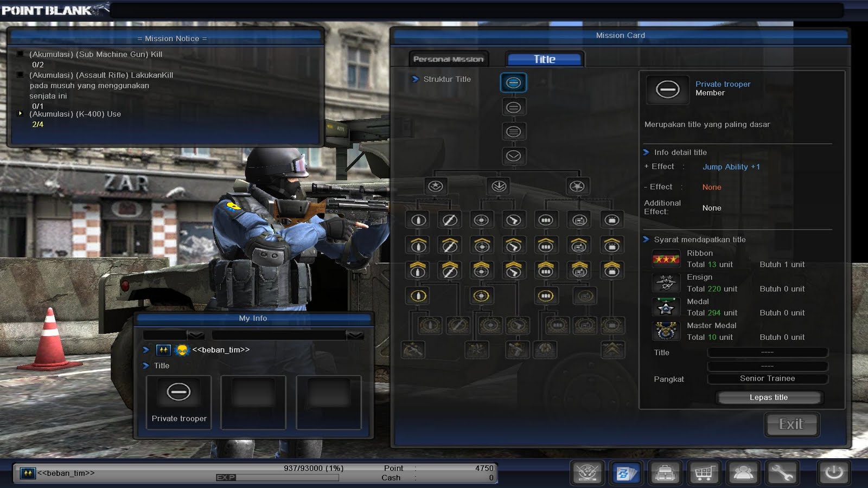Viewport: 868px width, 488px height.
Task: Click the rank insignia beside <<beban_tim>> in My Info
Action: pos(163,350)
